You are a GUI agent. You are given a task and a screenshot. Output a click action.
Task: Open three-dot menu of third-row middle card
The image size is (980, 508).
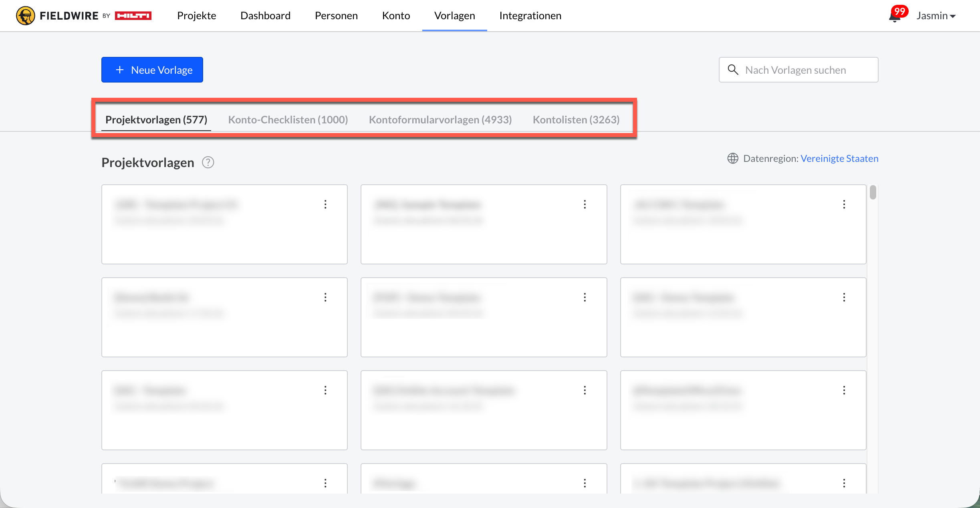[585, 390]
